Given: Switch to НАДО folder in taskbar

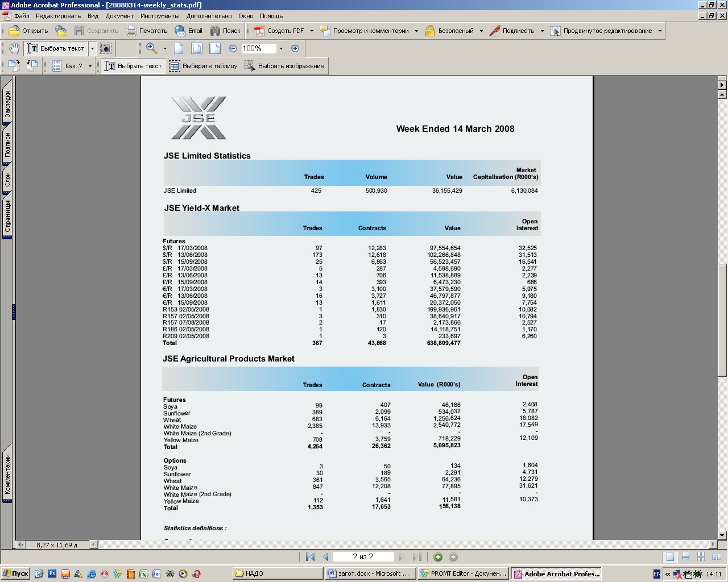Looking at the screenshot, I should point(278,573).
